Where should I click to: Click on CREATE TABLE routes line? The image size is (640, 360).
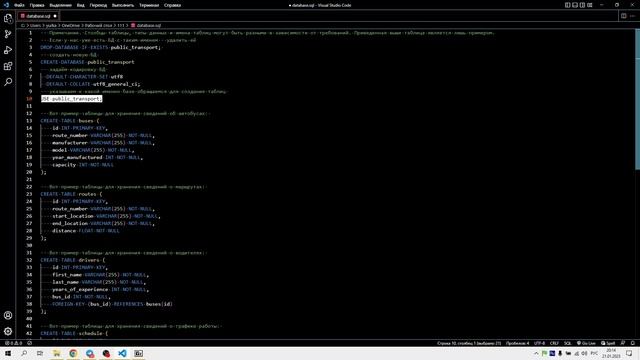pos(71,194)
